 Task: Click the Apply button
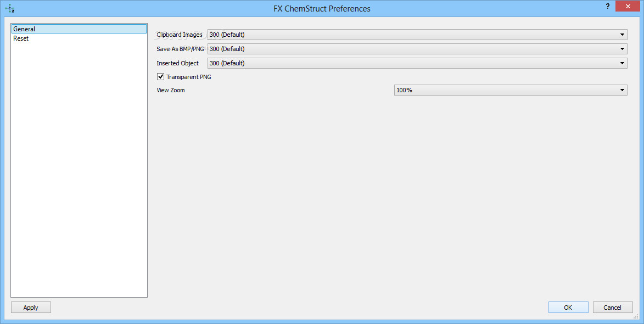31,307
